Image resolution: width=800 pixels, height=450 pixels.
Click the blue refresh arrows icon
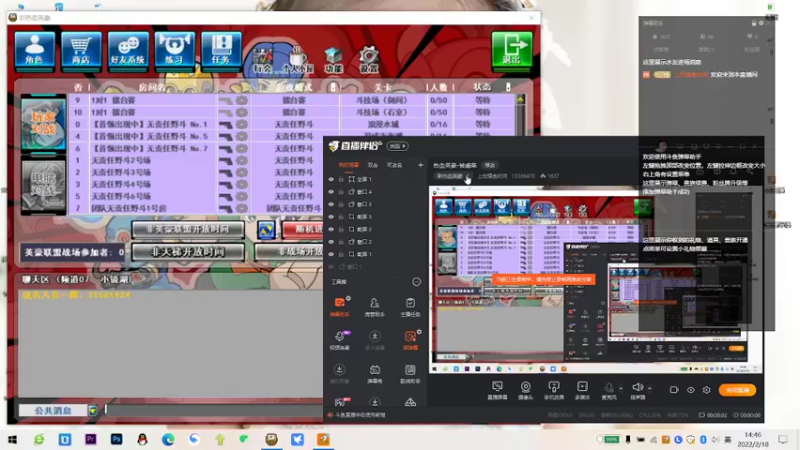point(266,230)
